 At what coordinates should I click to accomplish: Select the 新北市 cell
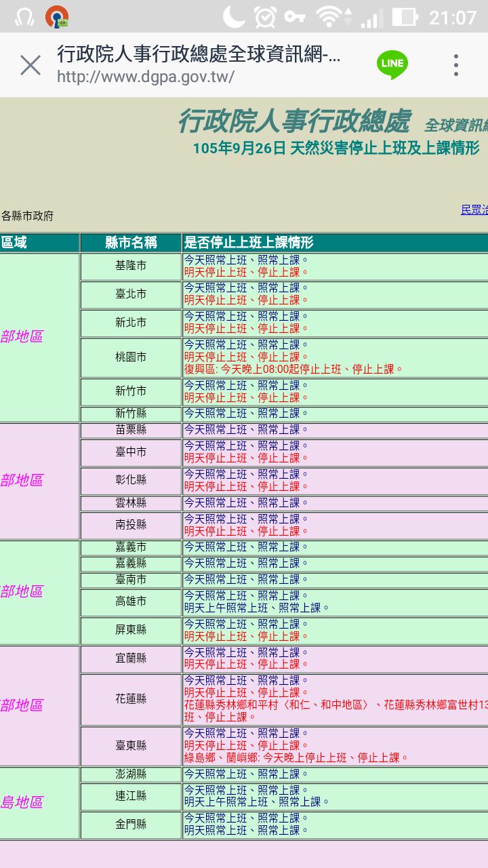131,323
